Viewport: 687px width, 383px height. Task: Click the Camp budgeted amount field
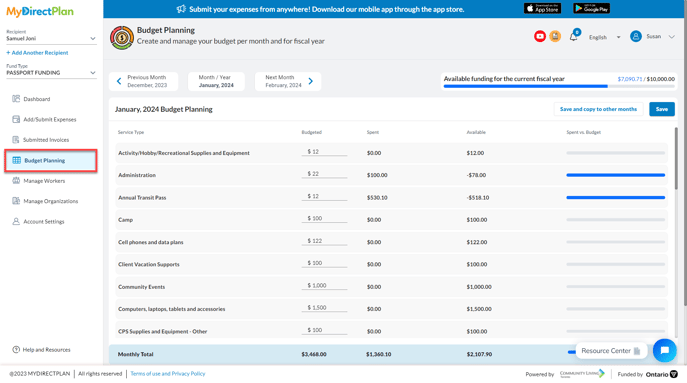coord(324,218)
